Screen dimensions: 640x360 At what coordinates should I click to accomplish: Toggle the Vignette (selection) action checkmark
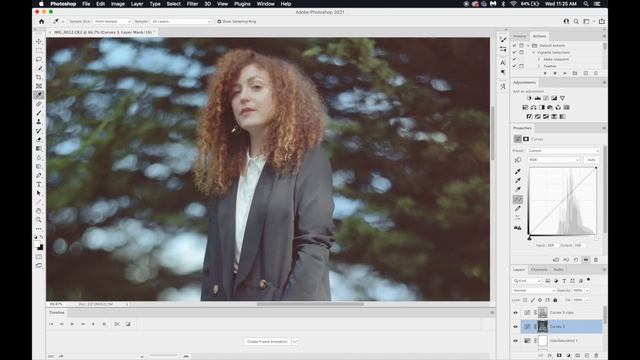pos(514,52)
